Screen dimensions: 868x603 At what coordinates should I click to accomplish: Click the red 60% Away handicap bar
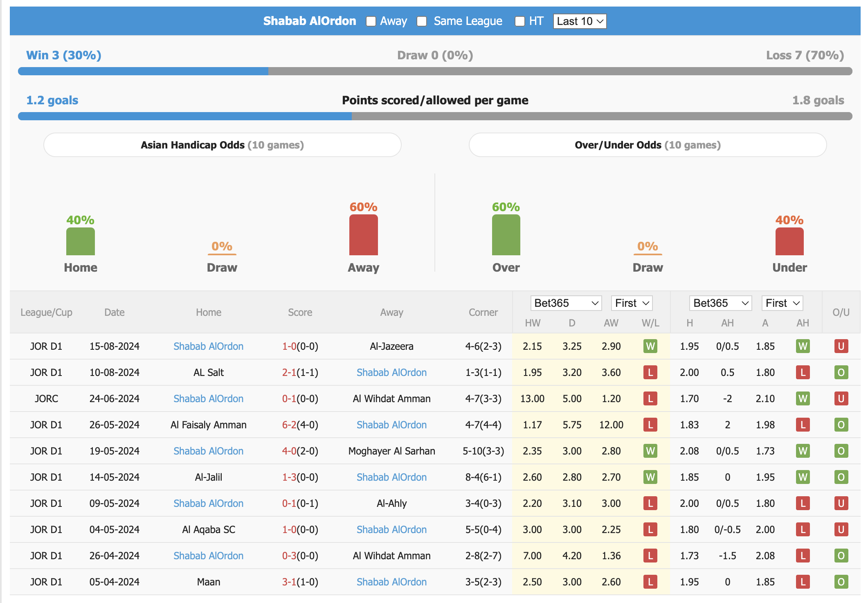364,235
